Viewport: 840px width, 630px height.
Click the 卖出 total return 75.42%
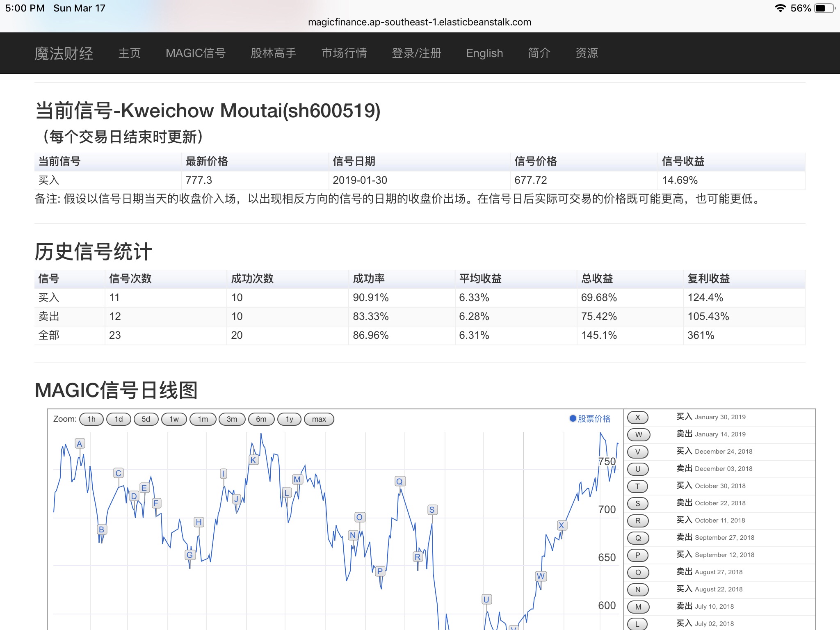click(599, 316)
